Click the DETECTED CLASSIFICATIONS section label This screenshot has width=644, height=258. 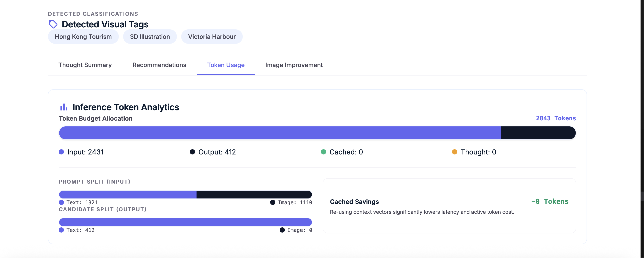point(93,14)
